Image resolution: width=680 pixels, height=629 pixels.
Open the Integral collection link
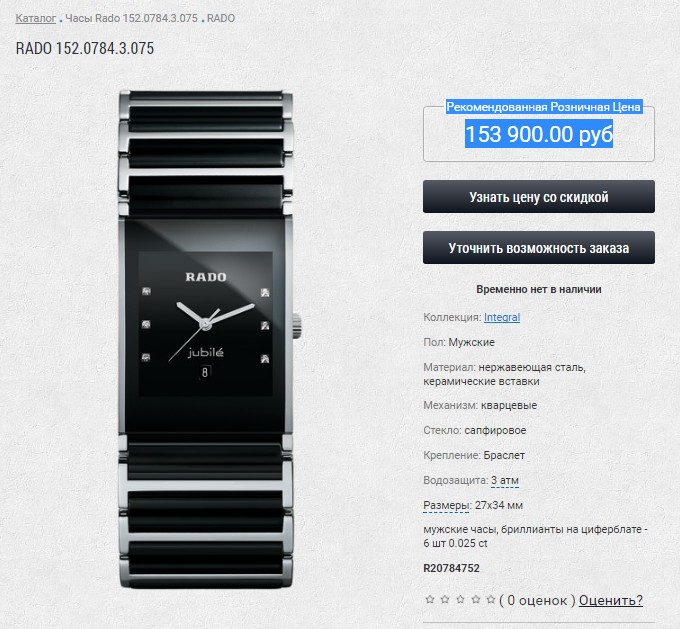(x=502, y=317)
